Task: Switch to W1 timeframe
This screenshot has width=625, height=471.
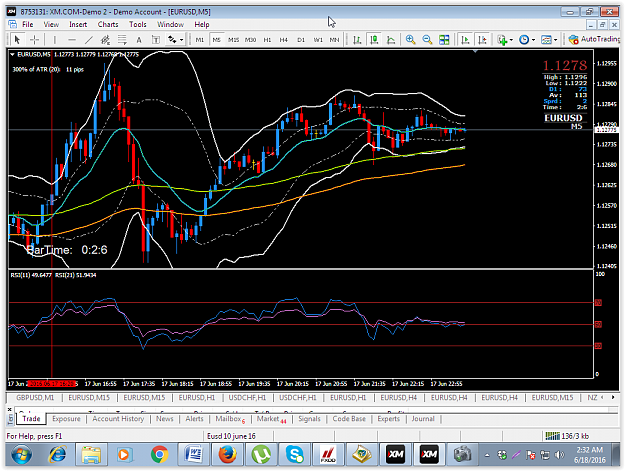Action: tap(318, 39)
